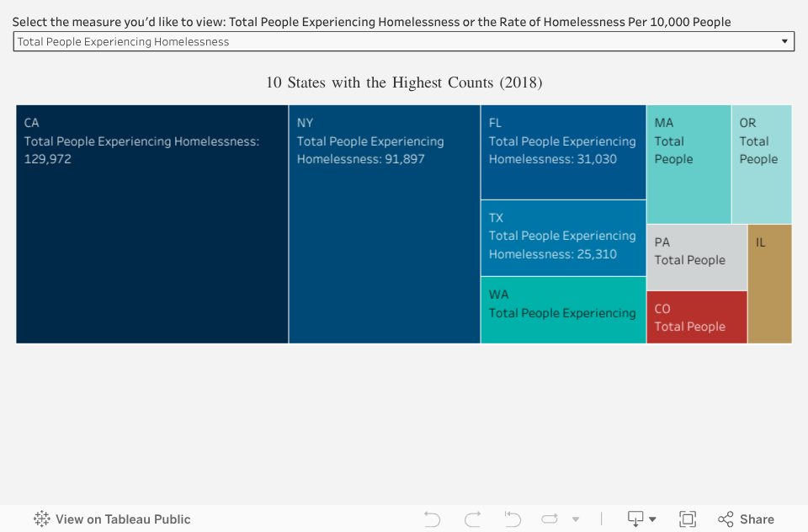
Task: Click the Revert view icon
Action: tap(513, 519)
